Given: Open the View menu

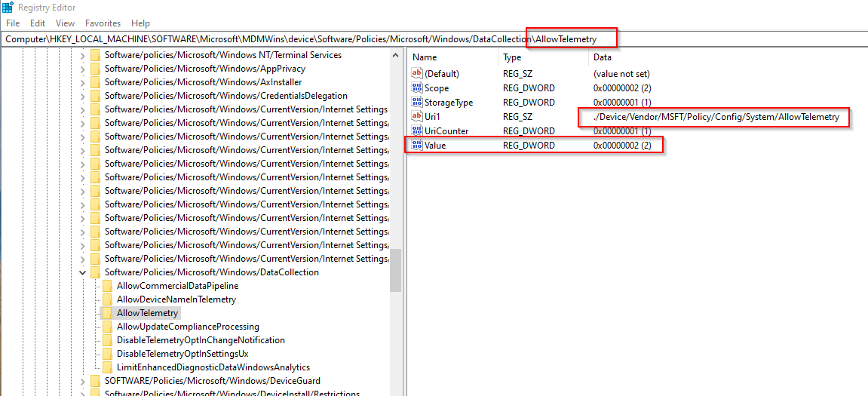Looking at the screenshot, I should [x=66, y=23].
